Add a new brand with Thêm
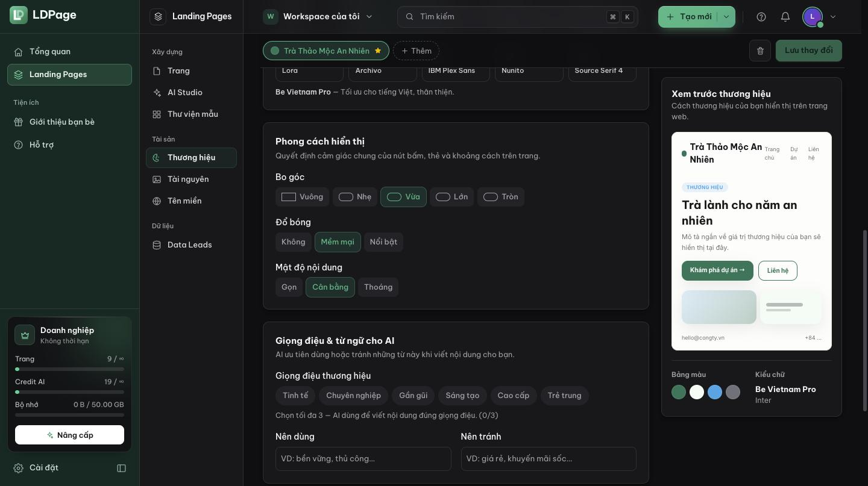The height and width of the screenshot is (486, 868). [416, 51]
